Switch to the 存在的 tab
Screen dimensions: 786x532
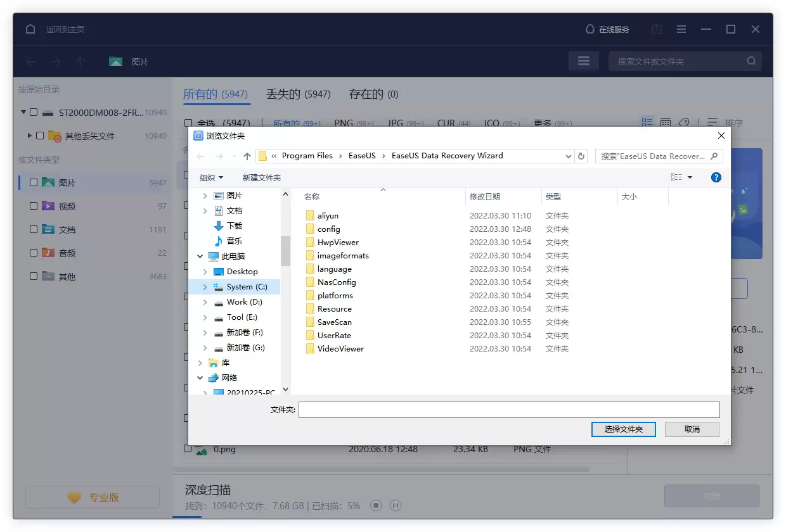point(373,93)
